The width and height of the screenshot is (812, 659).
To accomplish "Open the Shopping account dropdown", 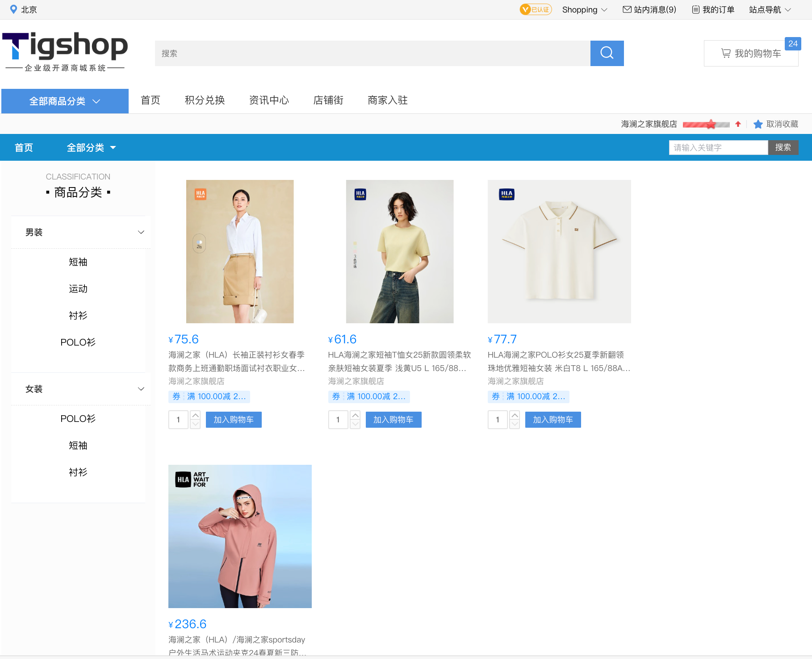I will (x=584, y=9).
